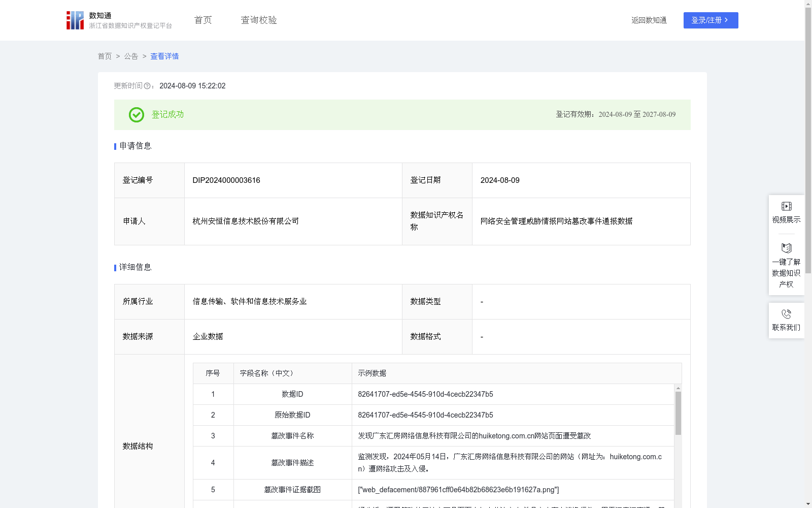Click the huiketong.com.cn defacement event name value
Viewport: 812px width, 508px height.
click(x=475, y=436)
